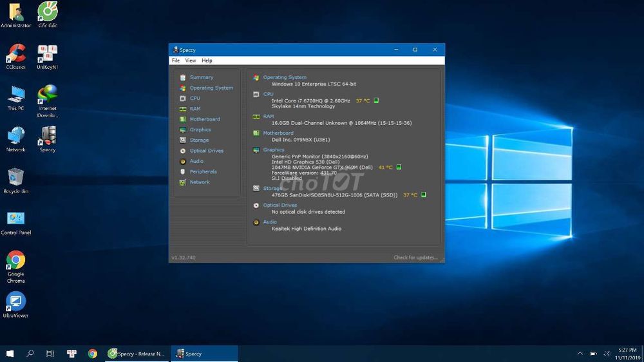Click 'Realtek High Definition Audio' text
The height and width of the screenshot is (362, 644).
click(x=307, y=229)
